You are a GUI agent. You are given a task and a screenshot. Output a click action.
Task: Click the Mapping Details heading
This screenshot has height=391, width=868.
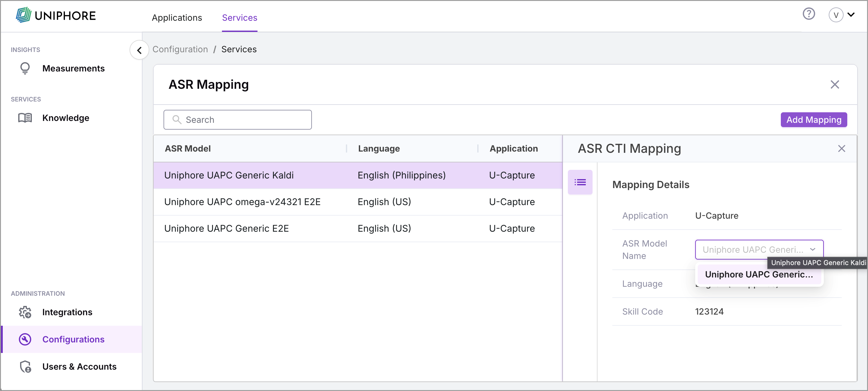[651, 185]
